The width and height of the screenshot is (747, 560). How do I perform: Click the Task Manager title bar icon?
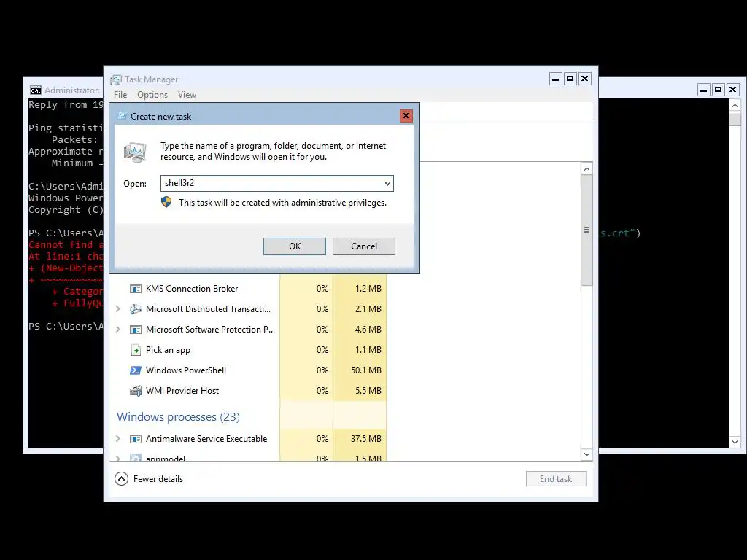click(x=116, y=79)
